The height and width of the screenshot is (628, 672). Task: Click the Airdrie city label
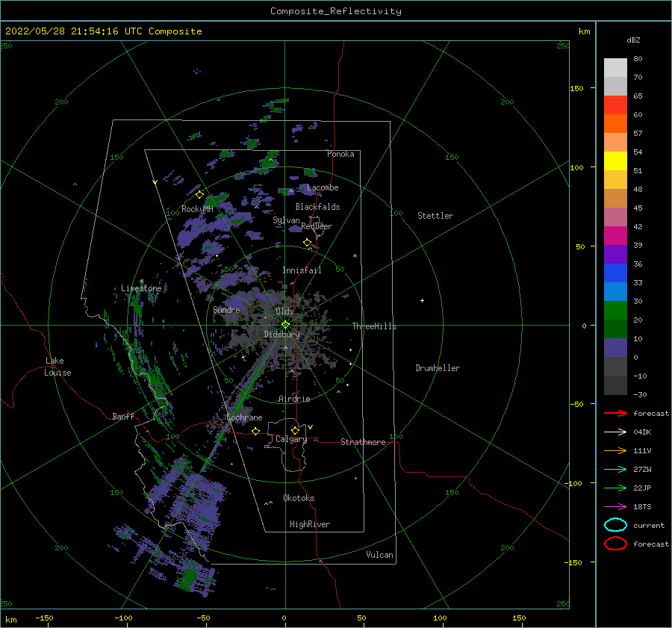click(294, 399)
